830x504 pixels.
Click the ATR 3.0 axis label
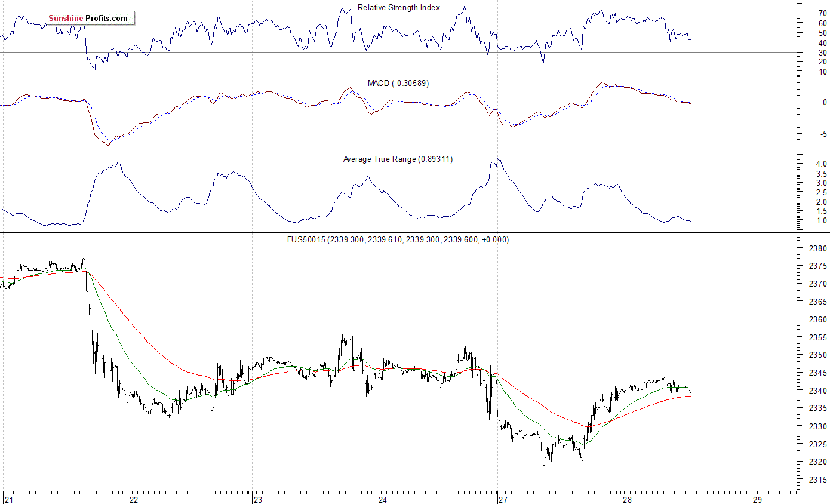point(821,183)
